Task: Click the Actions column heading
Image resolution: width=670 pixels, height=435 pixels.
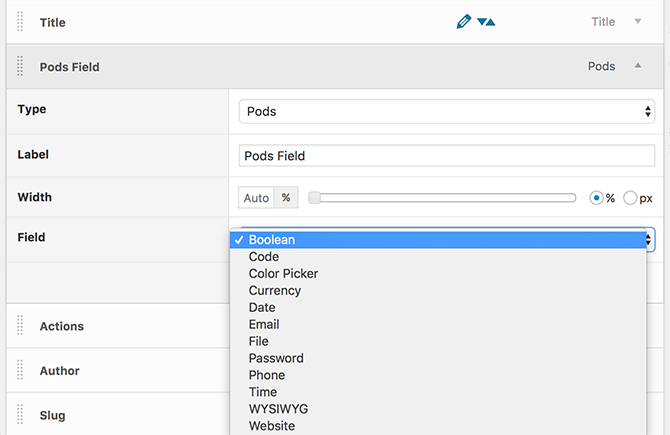Action: tap(62, 326)
